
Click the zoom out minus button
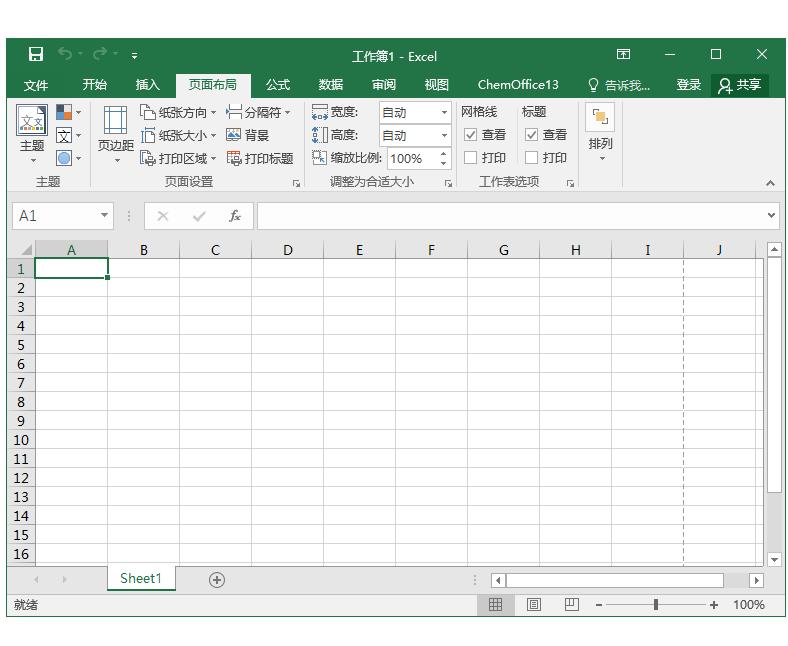click(599, 605)
